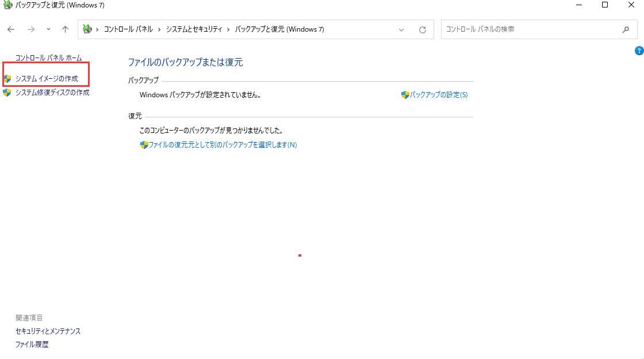Open the chevron after システムとセキュリティ

click(229, 29)
